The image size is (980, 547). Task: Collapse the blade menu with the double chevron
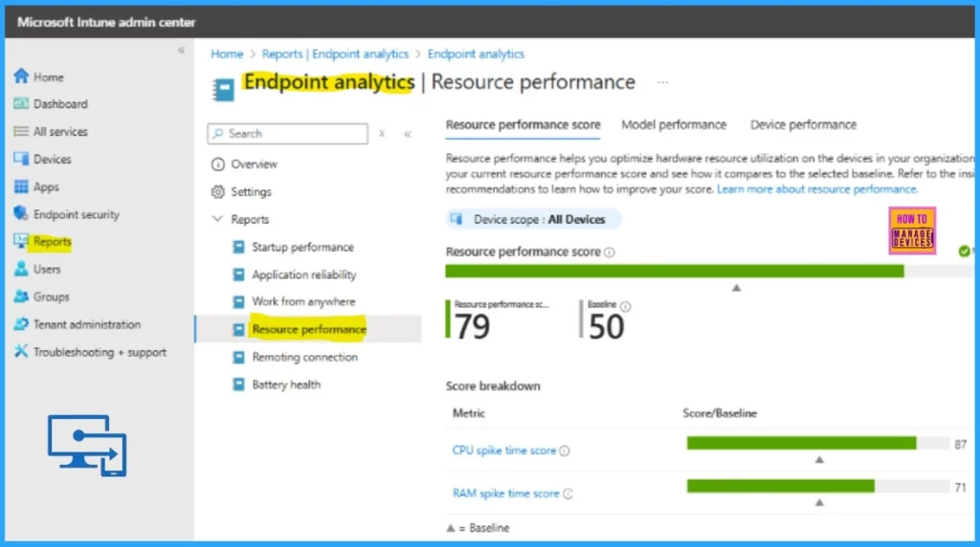click(x=408, y=134)
